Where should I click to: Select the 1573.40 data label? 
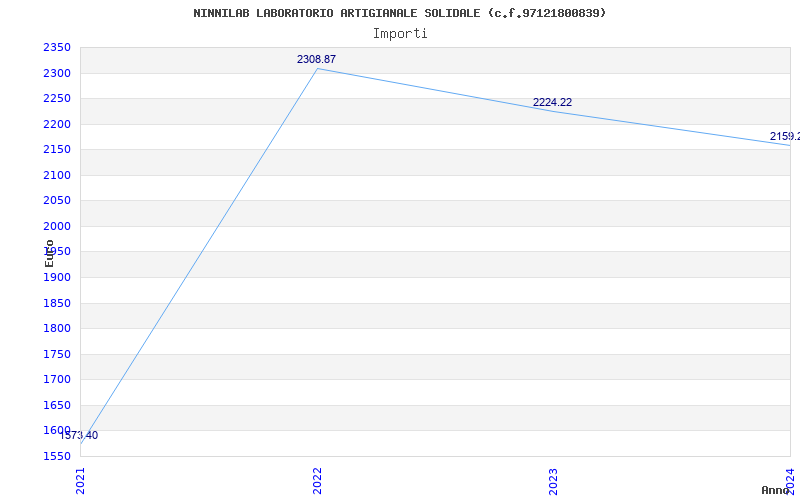point(79,435)
